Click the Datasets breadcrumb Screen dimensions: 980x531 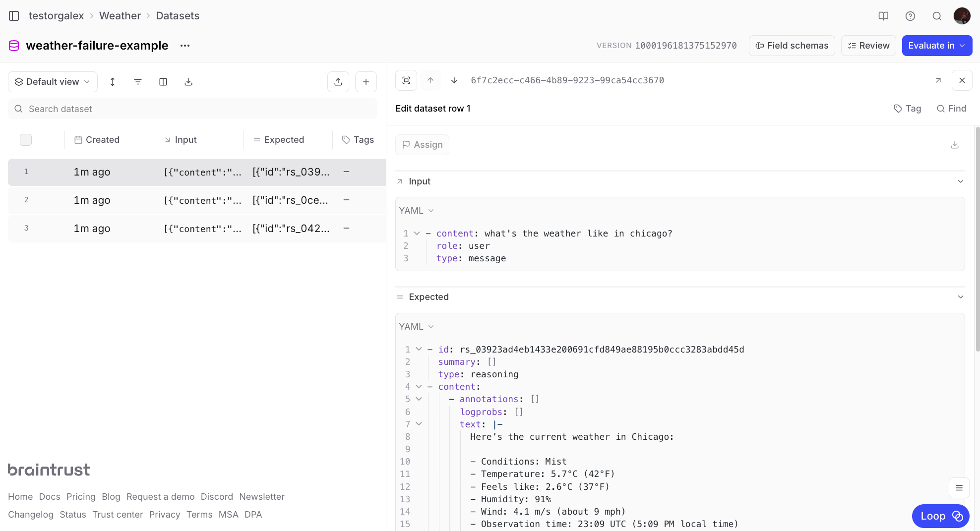click(178, 16)
